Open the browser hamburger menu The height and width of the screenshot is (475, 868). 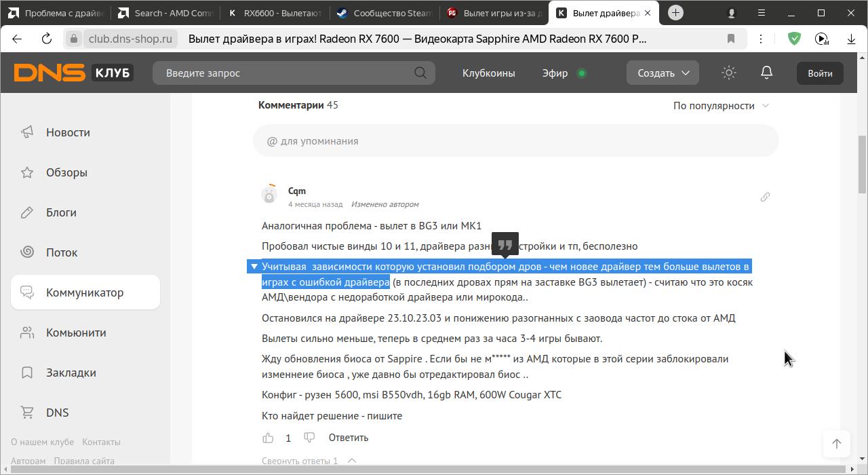click(762, 13)
